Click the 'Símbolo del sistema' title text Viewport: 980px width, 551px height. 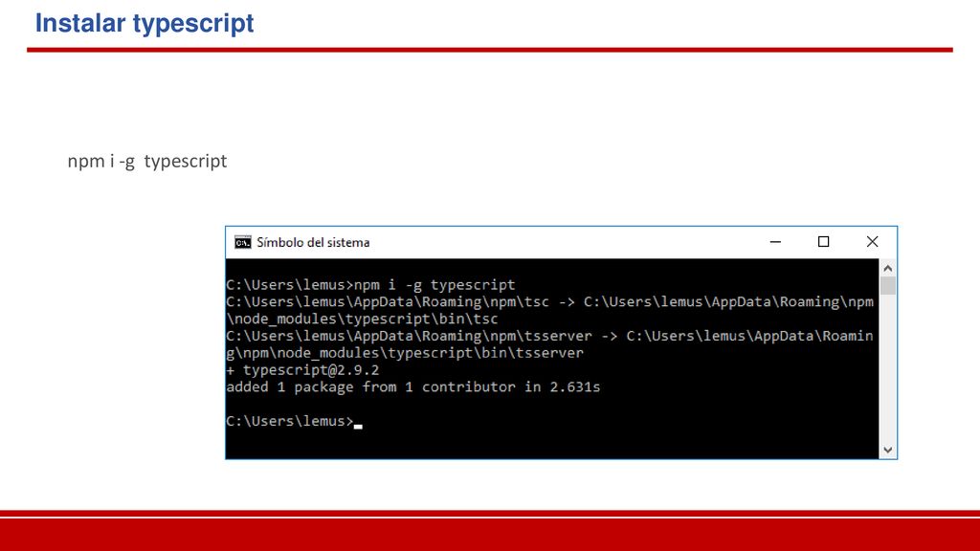coord(313,242)
